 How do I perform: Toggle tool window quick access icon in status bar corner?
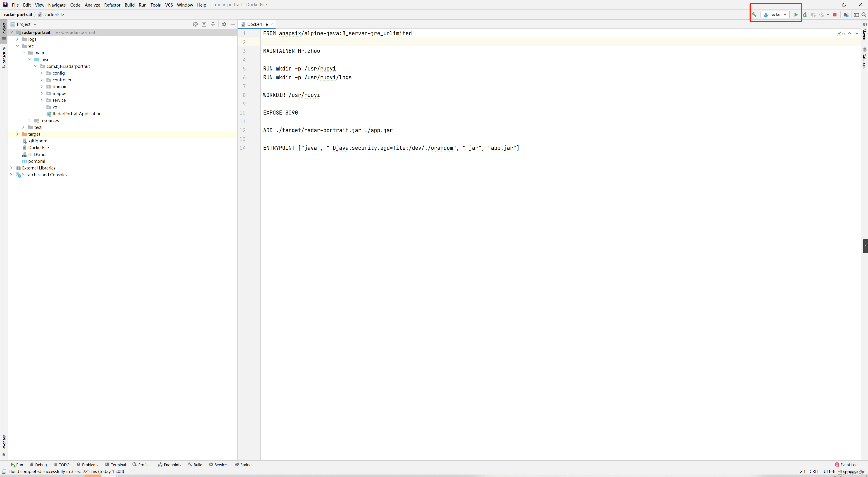[4, 471]
